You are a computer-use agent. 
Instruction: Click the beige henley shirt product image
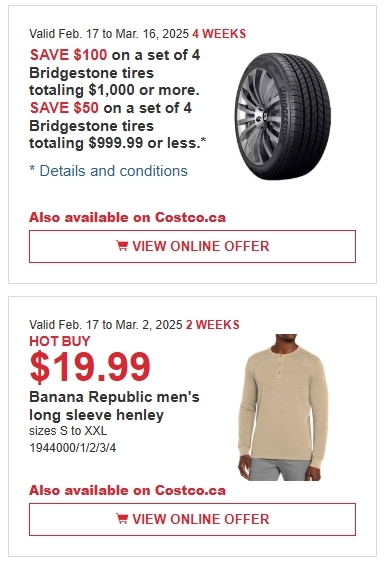click(283, 408)
